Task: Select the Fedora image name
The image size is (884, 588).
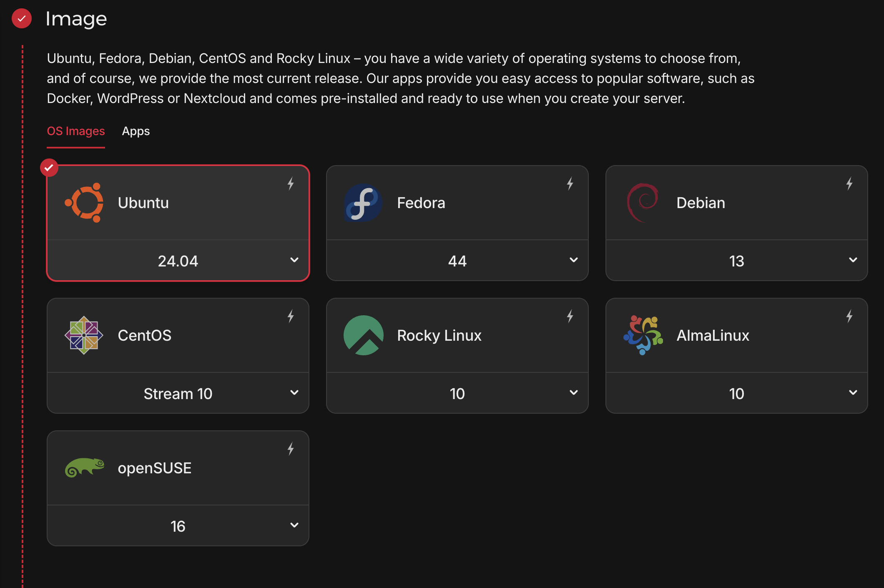Action: (x=421, y=203)
